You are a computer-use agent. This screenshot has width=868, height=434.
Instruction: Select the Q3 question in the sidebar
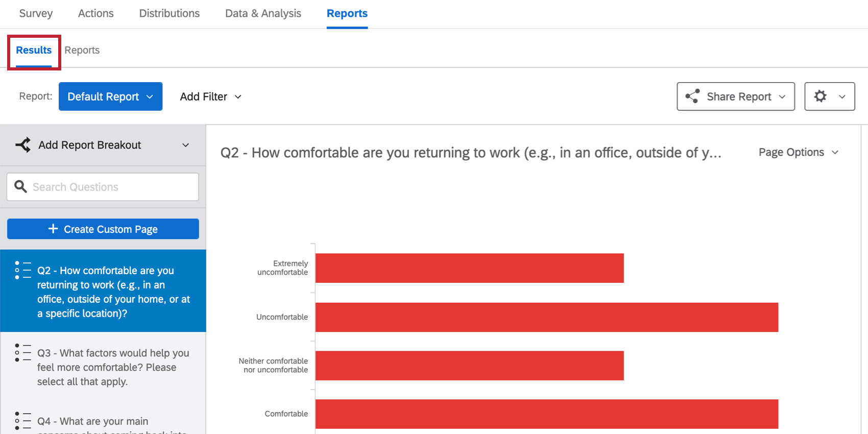(x=113, y=367)
